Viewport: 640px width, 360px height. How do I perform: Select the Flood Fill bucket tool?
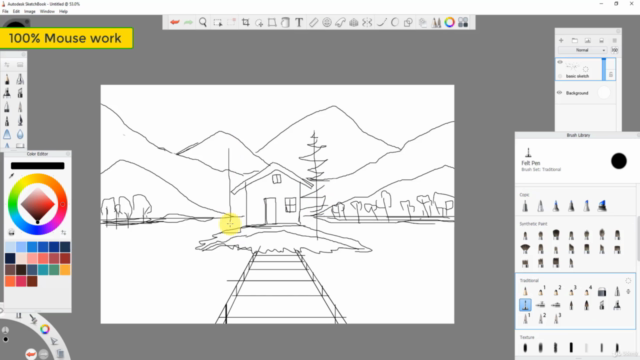[285, 22]
